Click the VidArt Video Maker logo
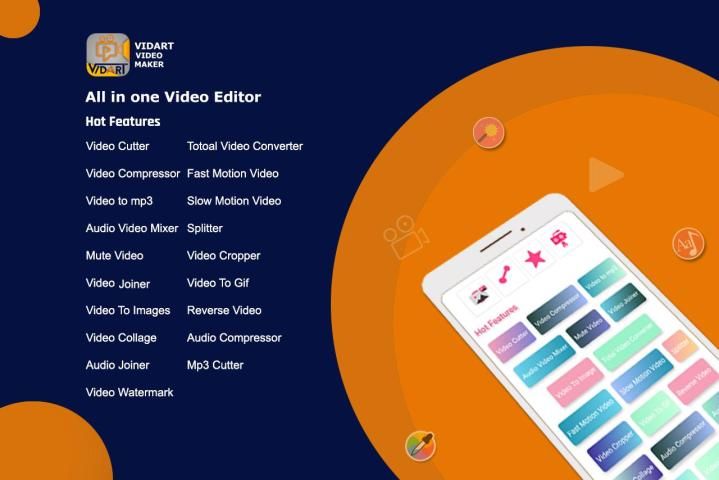This screenshot has width=719, height=480. point(108,55)
